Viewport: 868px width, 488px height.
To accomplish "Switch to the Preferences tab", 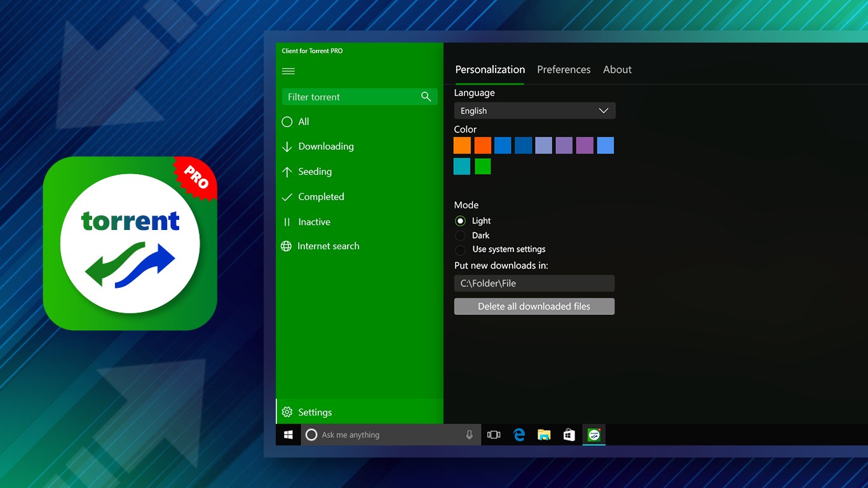I will pos(564,69).
